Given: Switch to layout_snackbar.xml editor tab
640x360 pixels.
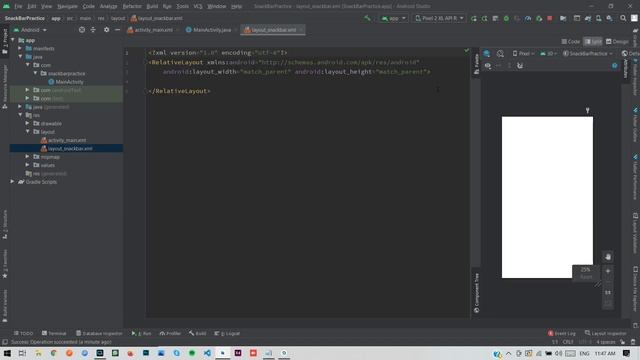Looking at the screenshot, I should [272, 30].
